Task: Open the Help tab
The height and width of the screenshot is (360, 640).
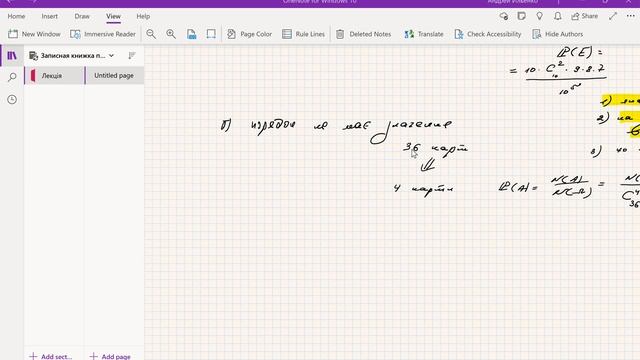Action: (x=143, y=16)
